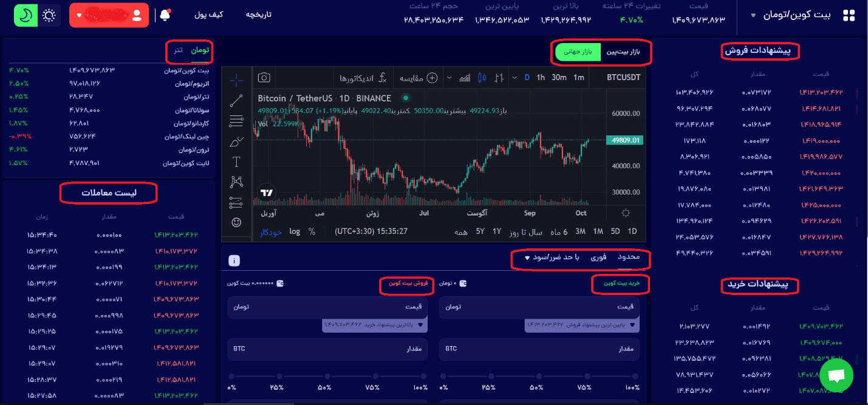
Task: Set chart range to 5Y
Action: tap(480, 231)
